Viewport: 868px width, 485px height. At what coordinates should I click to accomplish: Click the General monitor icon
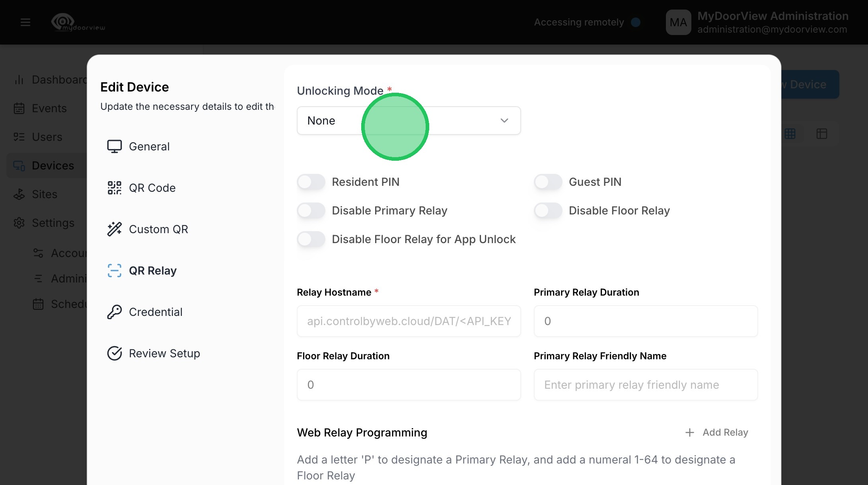tap(114, 146)
